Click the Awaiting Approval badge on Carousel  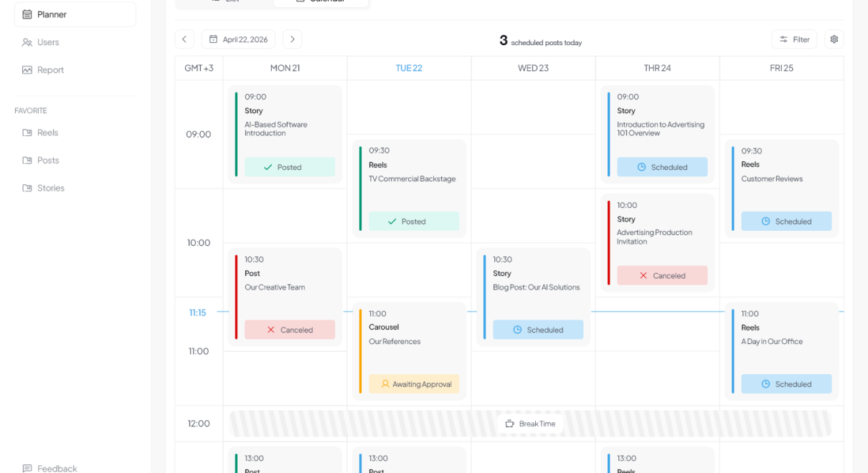pyautogui.click(x=414, y=384)
